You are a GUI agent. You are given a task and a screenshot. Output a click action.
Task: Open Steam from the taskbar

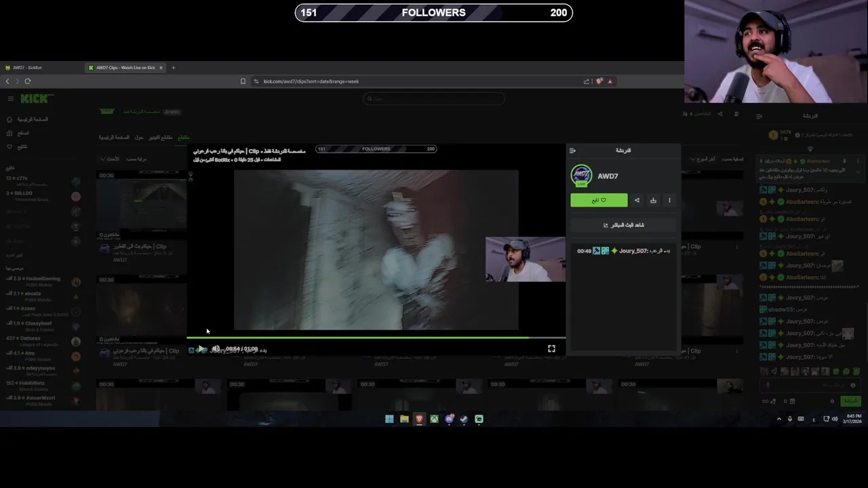(464, 419)
